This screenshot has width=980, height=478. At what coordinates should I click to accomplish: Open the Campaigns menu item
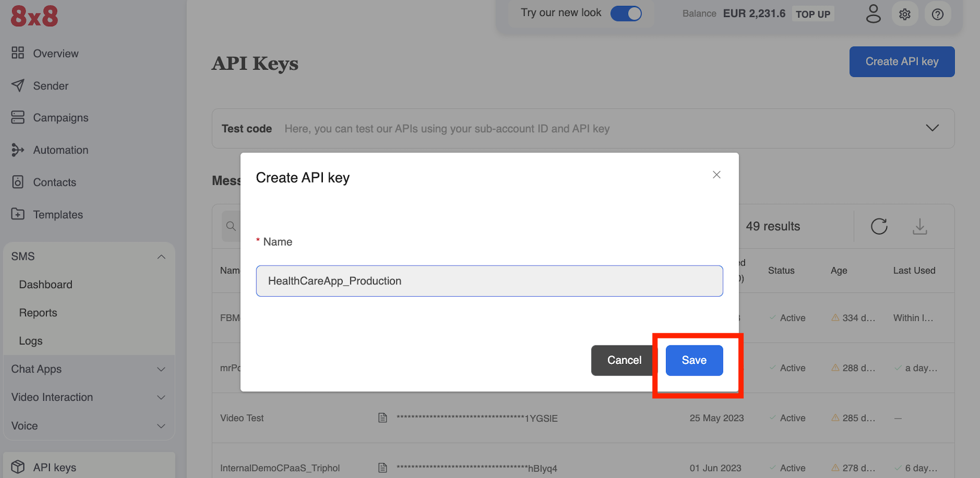60,118
